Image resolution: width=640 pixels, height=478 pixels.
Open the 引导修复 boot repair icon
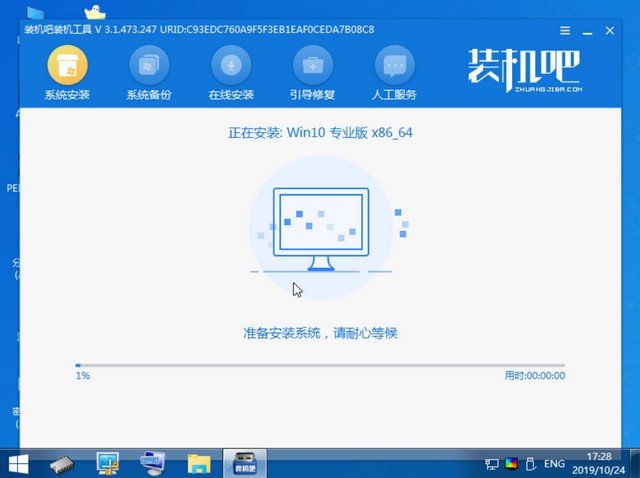tap(313, 66)
